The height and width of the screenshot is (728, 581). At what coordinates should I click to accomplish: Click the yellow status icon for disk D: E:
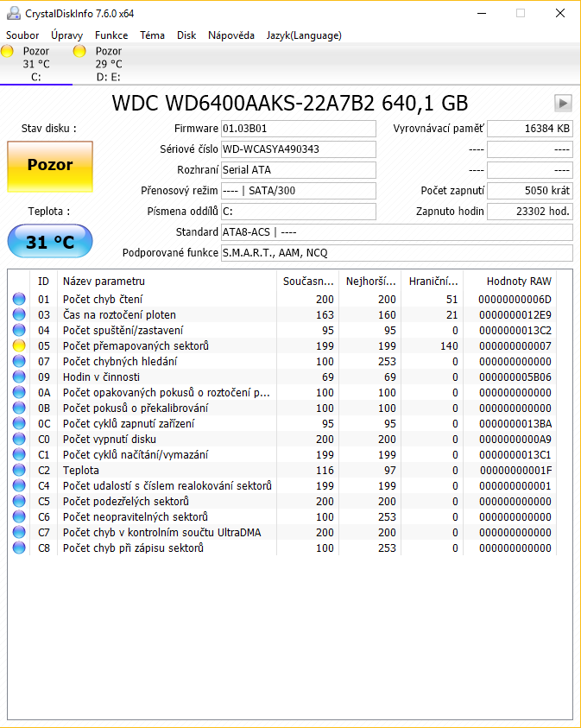[79, 51]
